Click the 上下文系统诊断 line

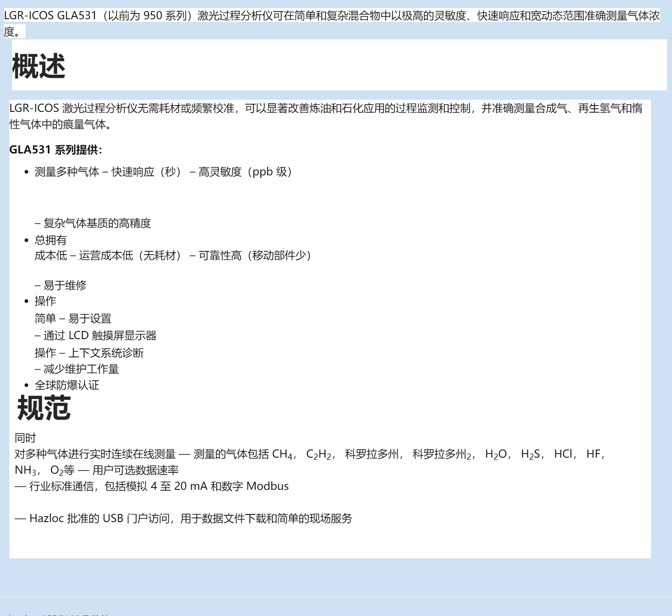click(x=106, y=353)
